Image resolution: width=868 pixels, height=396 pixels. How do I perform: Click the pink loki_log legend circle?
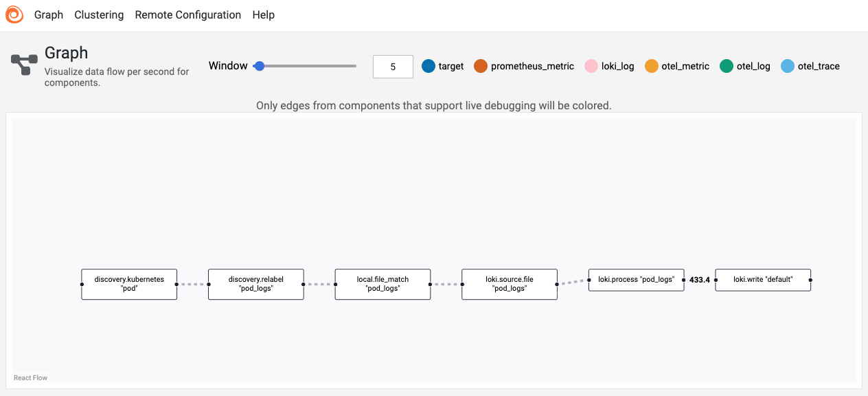591,66
